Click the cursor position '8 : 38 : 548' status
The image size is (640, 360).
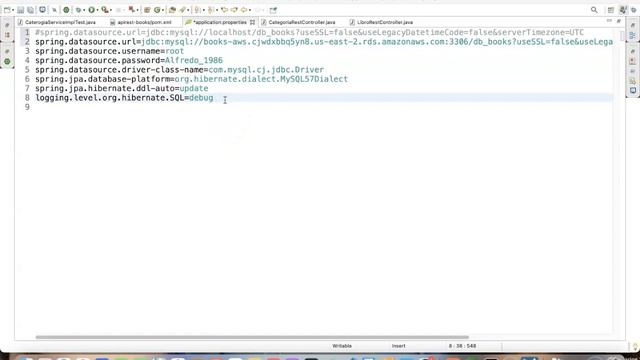coord(462,346)
